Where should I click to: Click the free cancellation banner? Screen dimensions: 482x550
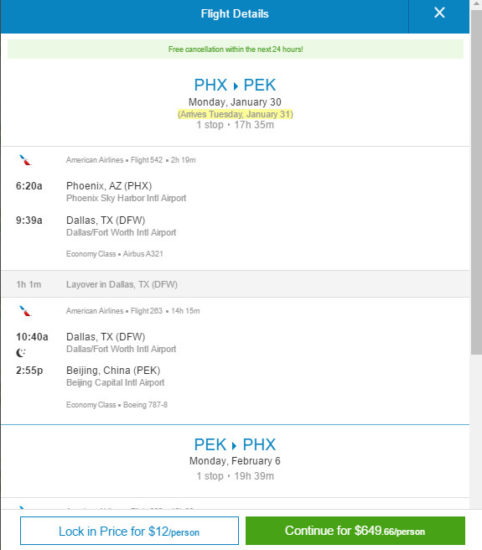235,49
